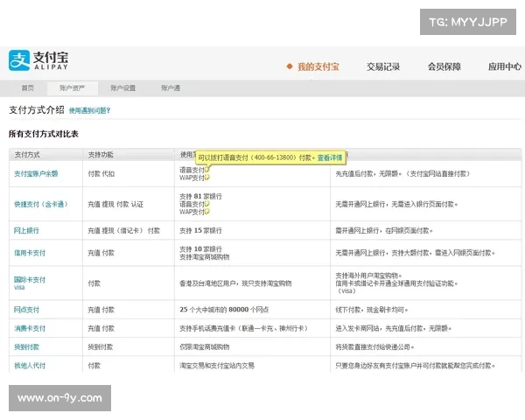Click the 支持功能 column header
525x420 pixels.
click(x=101, y=155)
